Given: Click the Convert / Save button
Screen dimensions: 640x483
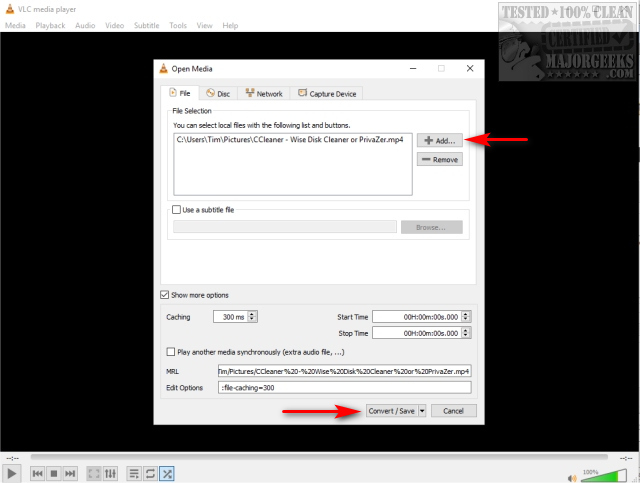Looking at the screenshot, I should pos(391,411).
